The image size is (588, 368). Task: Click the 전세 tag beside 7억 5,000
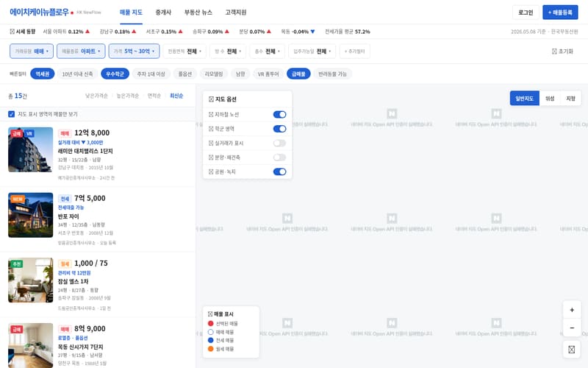click(x=65, y=199)
